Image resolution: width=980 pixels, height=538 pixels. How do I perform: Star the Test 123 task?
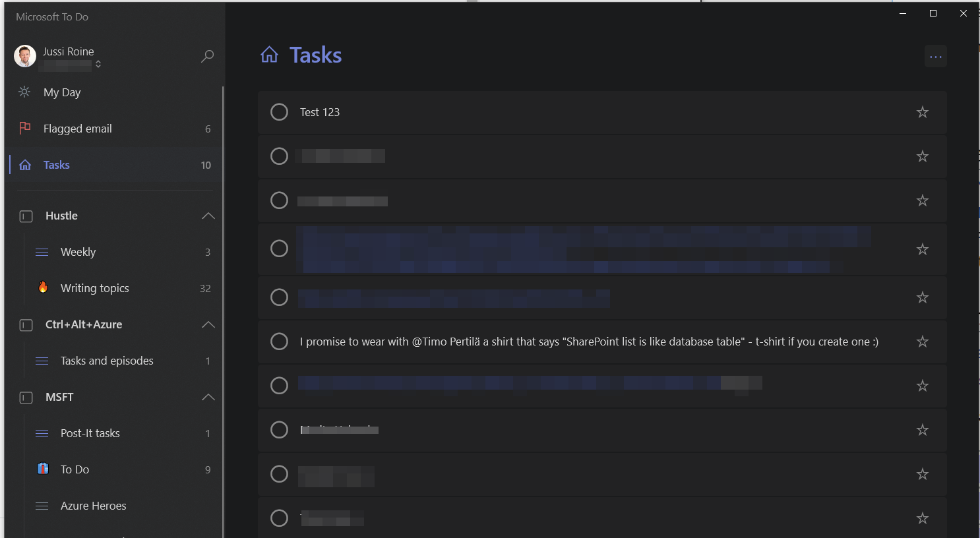tap(923, 112)
